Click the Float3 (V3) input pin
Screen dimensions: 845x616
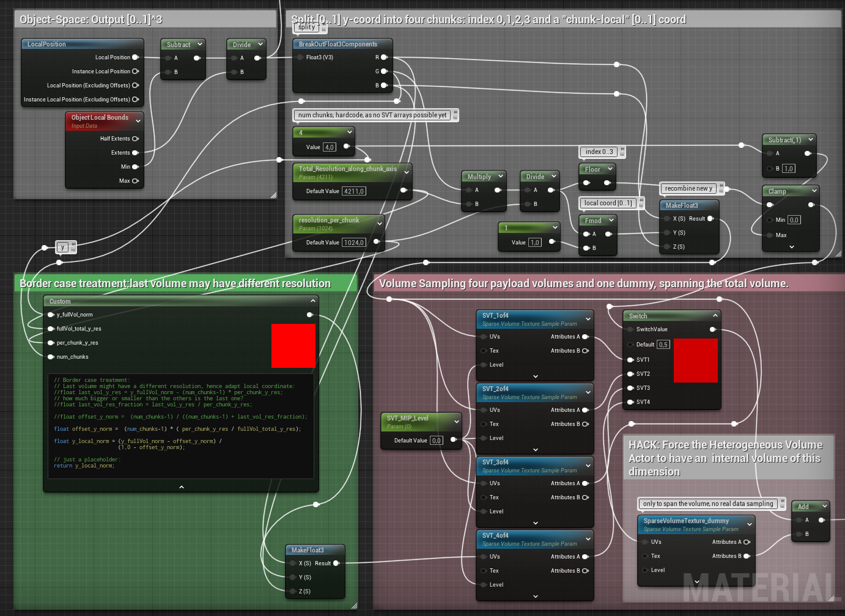click(300, 57)
